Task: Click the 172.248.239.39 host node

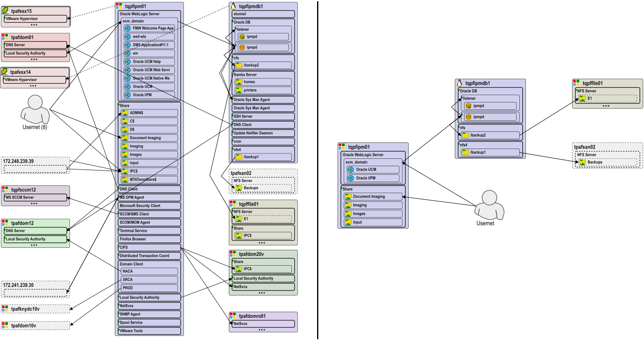Action: pyautogui.click(x=36, y=165)
